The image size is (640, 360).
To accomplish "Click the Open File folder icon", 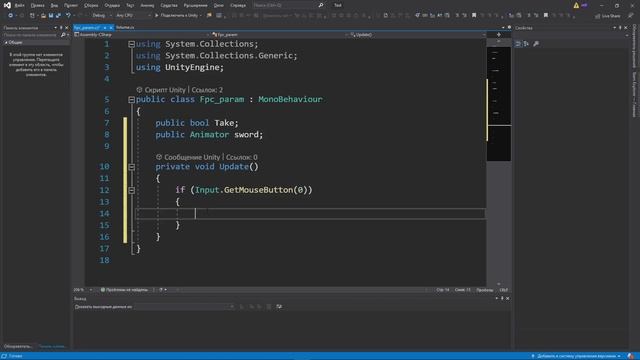I will pyautogui.click(x=43, y=16).
